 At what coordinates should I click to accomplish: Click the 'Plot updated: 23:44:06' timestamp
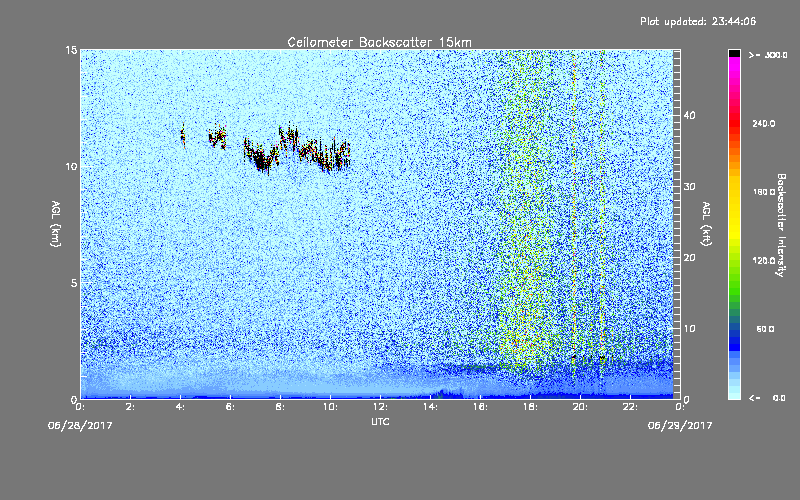pos(698,21)
